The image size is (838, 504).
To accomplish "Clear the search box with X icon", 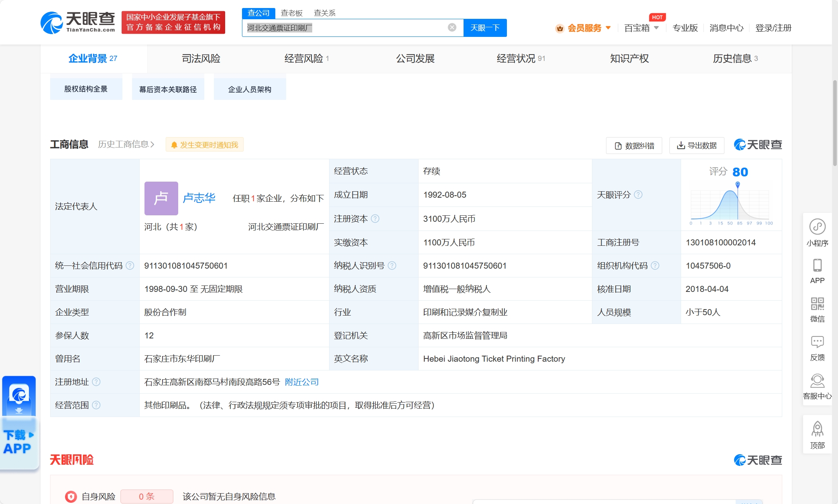I will click(452, 27).
